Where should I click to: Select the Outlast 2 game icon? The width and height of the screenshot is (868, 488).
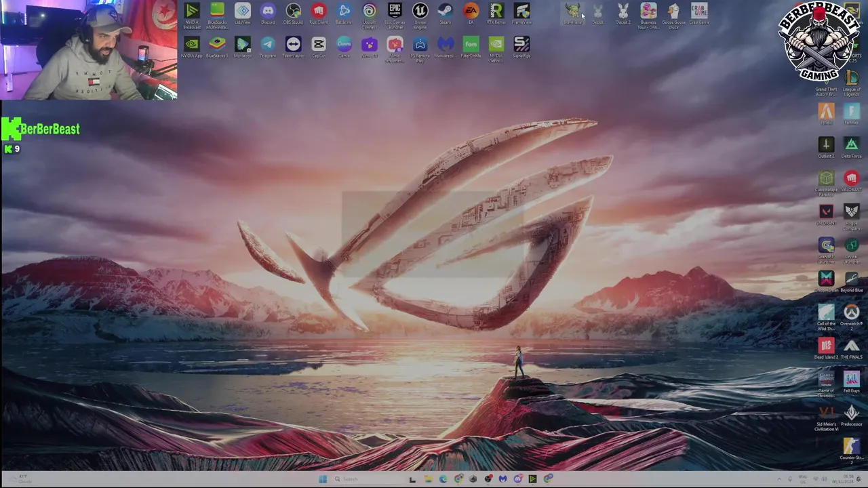[x=826, y=147]
